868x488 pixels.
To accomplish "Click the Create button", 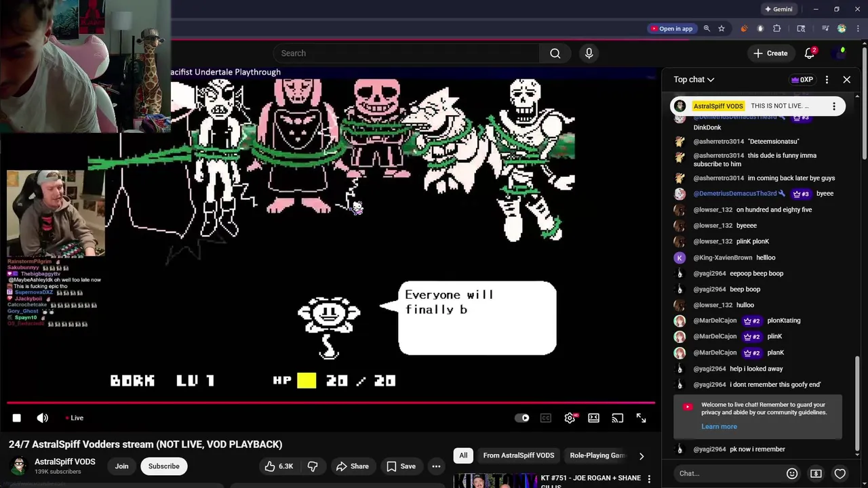I will point(770,53).
